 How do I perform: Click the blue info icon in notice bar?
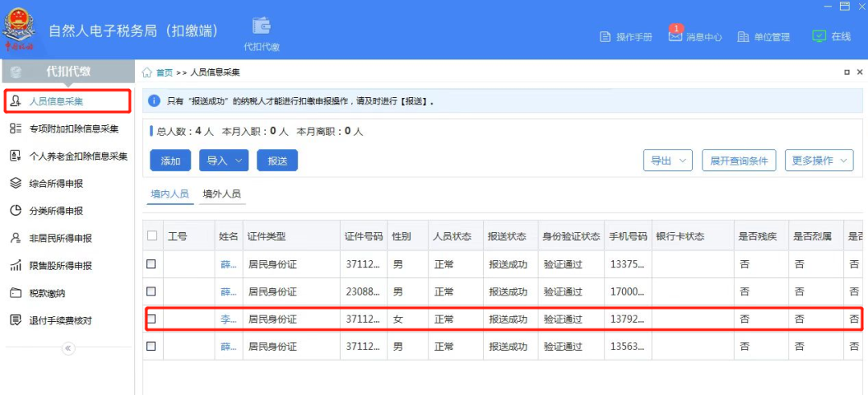point(154,101)
